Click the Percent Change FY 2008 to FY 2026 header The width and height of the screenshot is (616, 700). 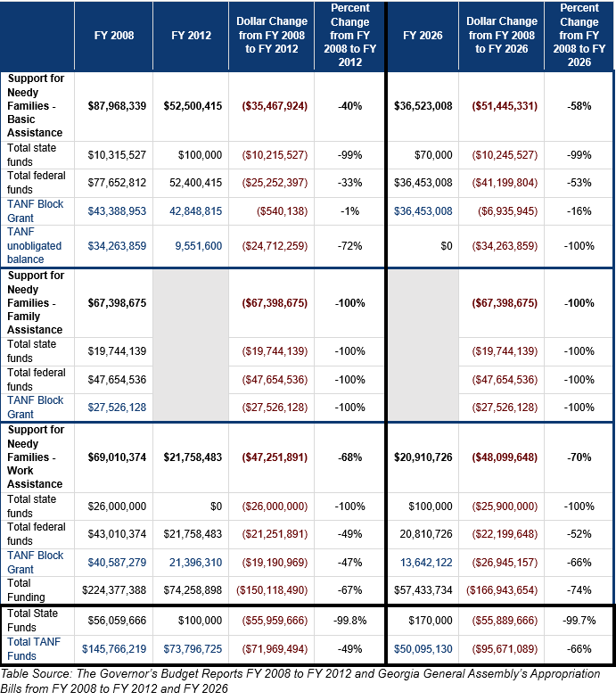[579, 35]
